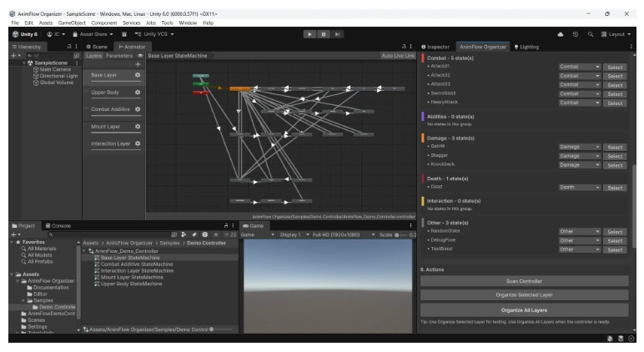The width and height of the screenshot is (644, 352).
Task: Click Select button for TestBlend
Action: 615,250
